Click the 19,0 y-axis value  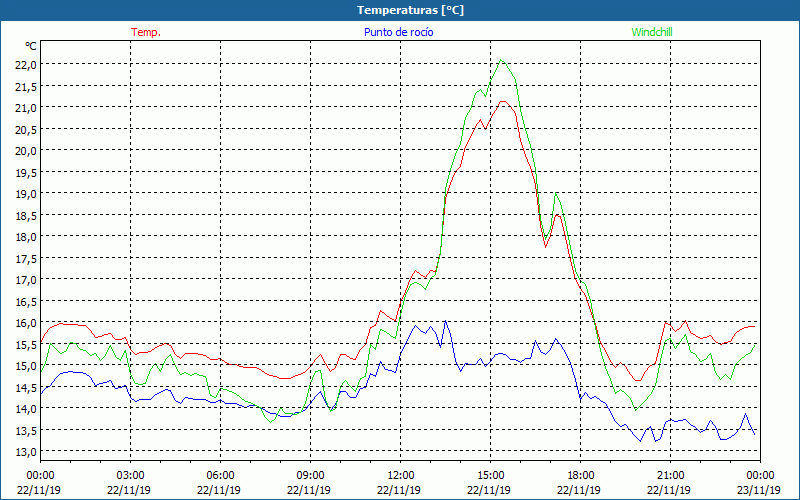tap(26, 194)
